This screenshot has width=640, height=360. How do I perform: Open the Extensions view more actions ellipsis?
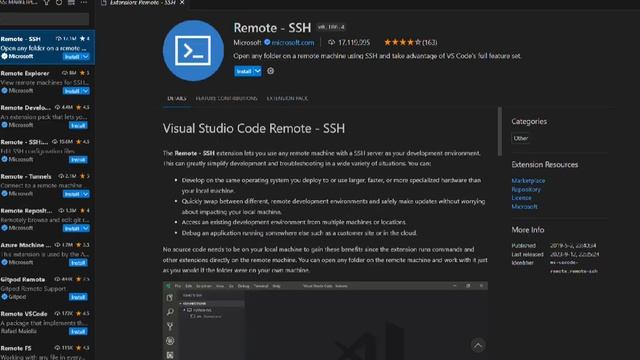click(x=84, y=2)
